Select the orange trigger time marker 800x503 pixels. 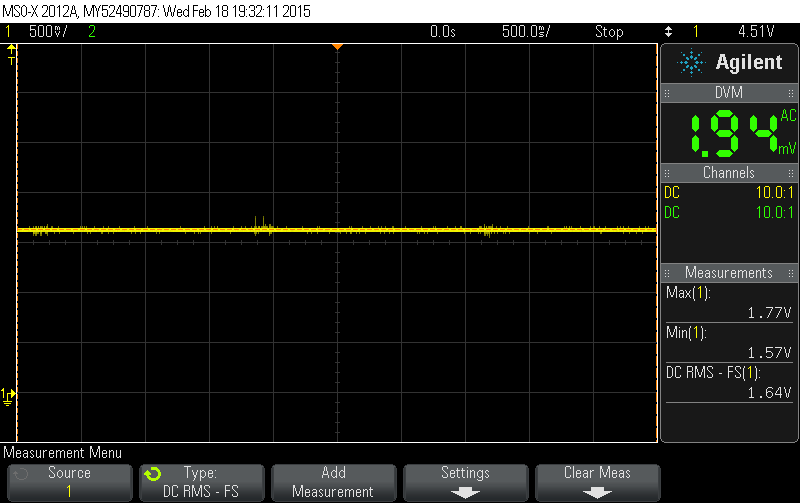tap(337, 47)
